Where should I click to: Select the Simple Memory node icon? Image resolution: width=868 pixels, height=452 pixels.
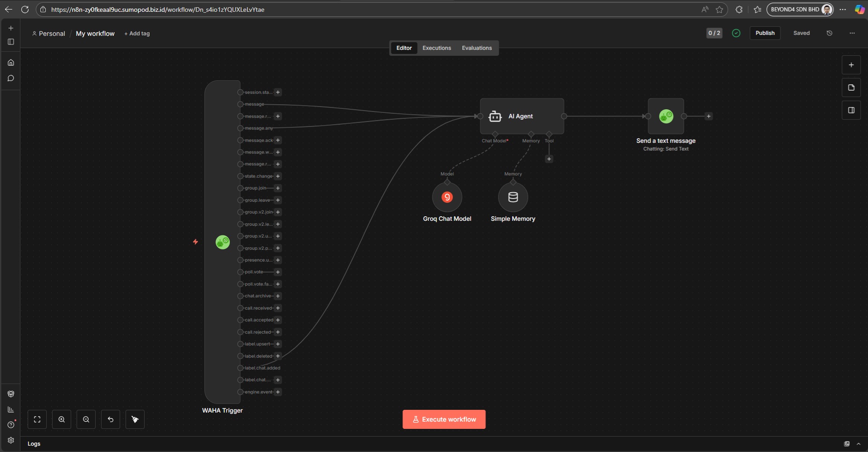(513, 197)
